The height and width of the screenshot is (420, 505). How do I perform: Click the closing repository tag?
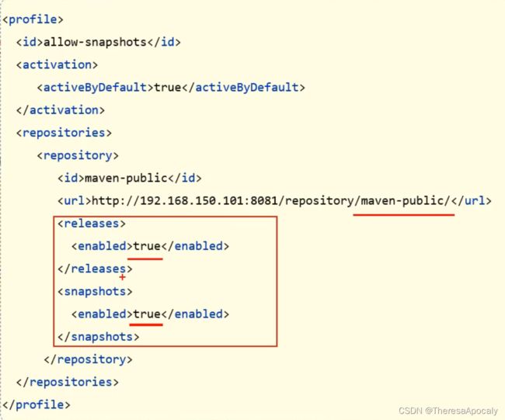pos(88,359)
